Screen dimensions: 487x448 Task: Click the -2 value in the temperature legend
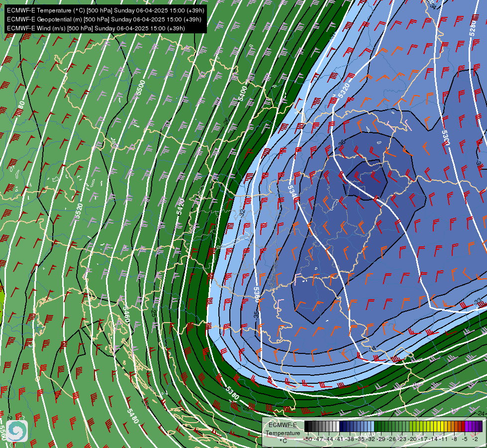tap(475, 439)
